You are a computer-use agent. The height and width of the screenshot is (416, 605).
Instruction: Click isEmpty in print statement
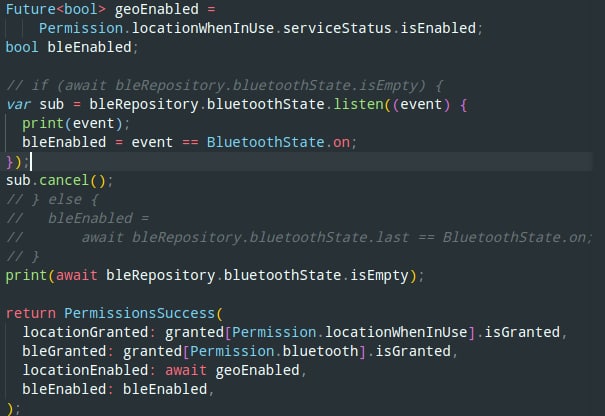pos(379,275)
